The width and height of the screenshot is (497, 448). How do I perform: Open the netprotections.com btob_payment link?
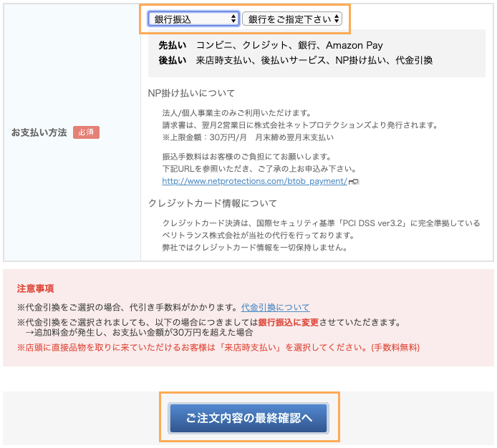click(x=254, y=181)
